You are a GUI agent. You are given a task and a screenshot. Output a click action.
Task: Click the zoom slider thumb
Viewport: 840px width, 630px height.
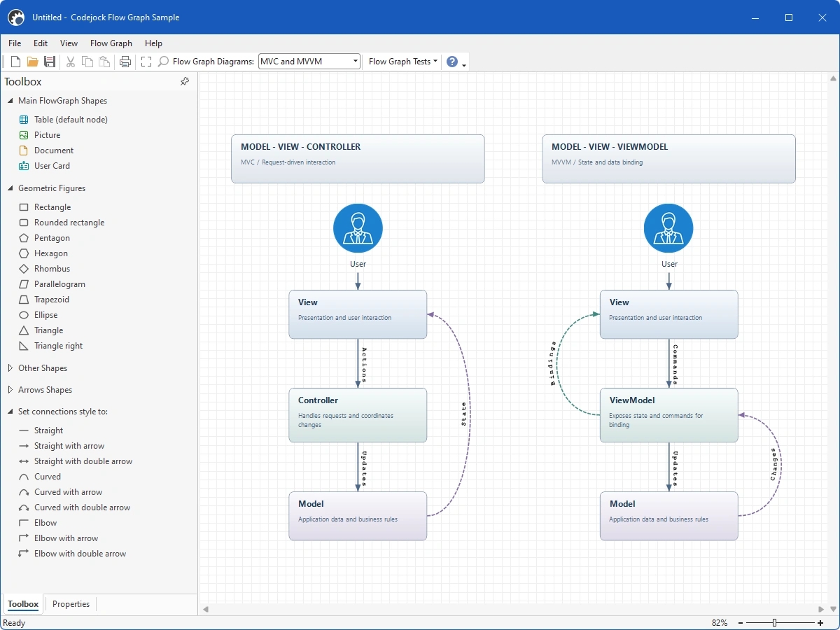(x=775, y=623)
